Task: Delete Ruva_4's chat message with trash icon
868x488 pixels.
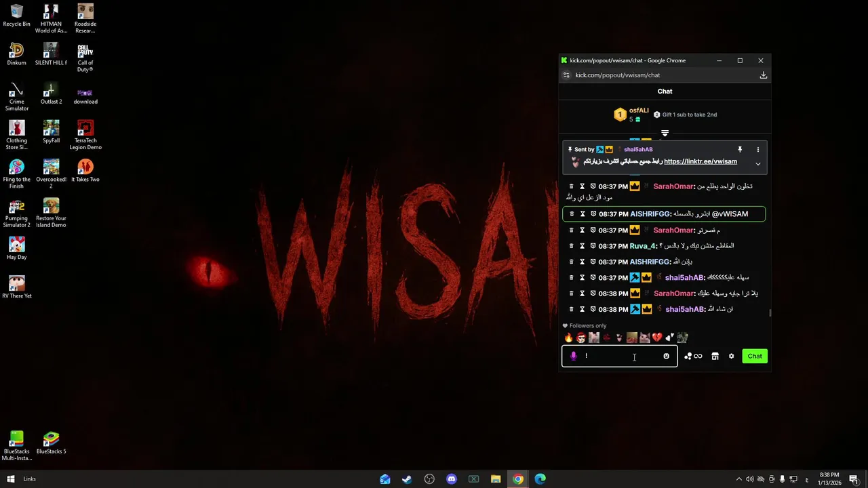Action: point(571,246)
